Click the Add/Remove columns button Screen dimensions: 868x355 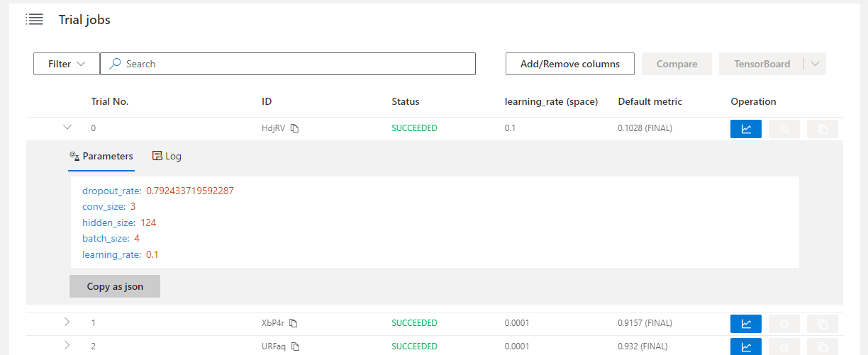click(x=569, y=64)
